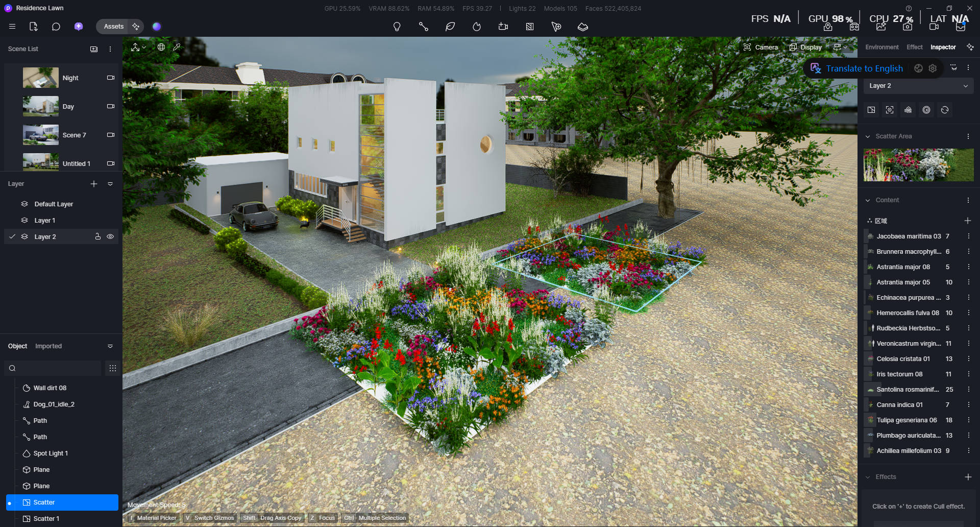Collapse the Layer panel with its chevron

[110, 184]
